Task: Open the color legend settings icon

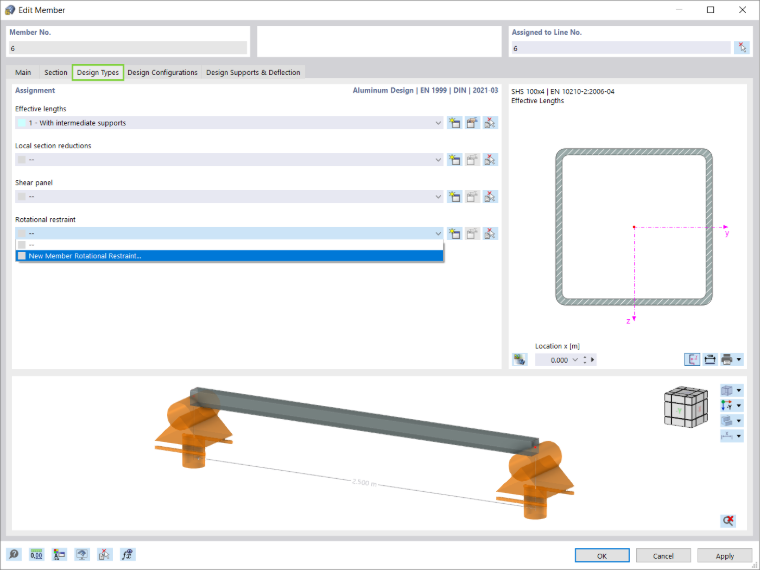Action: [59, 554]
